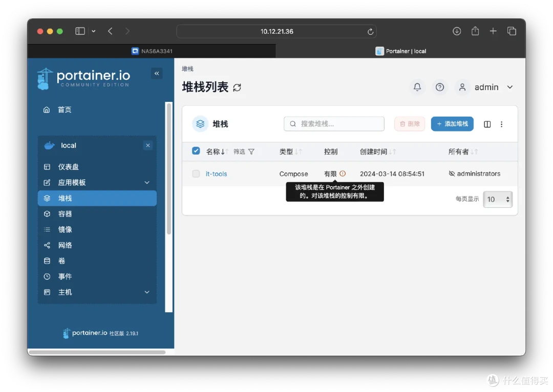Viewport: 553px width, 392px height.
Task: Click the 筛选 filter label
Action: click(x=239, y=151)
